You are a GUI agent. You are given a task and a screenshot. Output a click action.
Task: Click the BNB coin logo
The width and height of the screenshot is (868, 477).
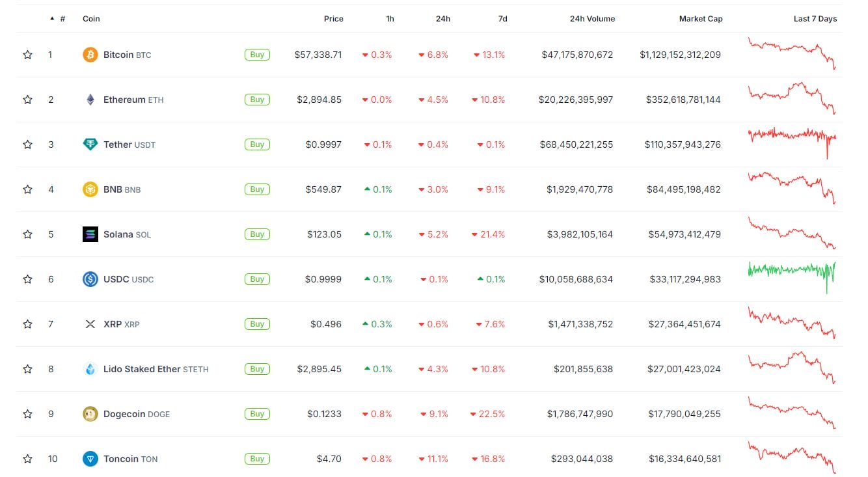(90, 189)
